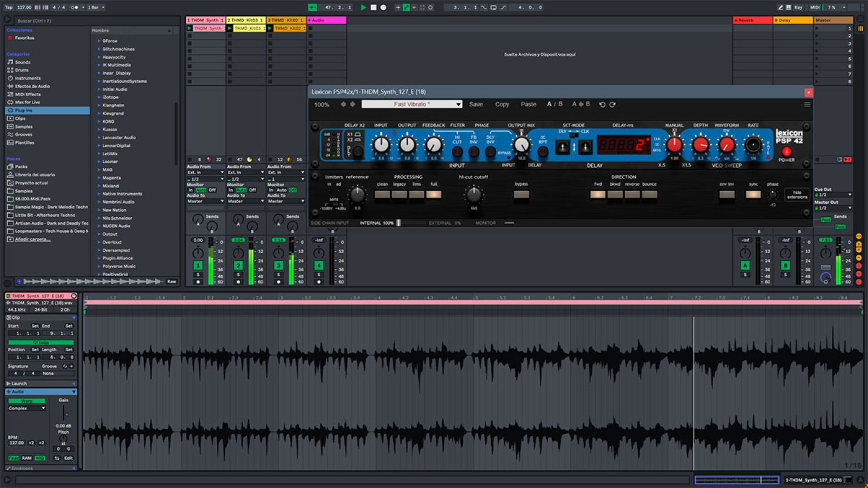Click the FEEDBACK knob on the Lexicon
The width and height of the screenshot is (868, 488).
point(433,145)
